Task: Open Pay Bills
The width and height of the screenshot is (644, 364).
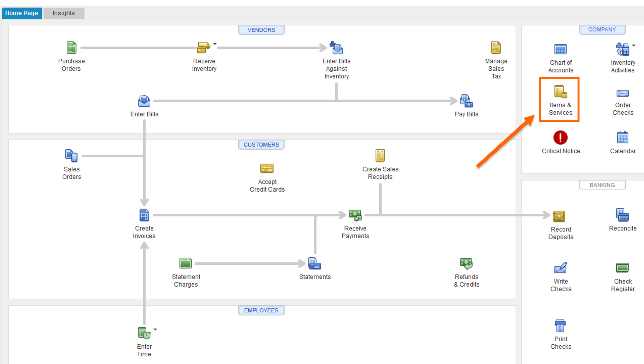Action: click(466, 101)
